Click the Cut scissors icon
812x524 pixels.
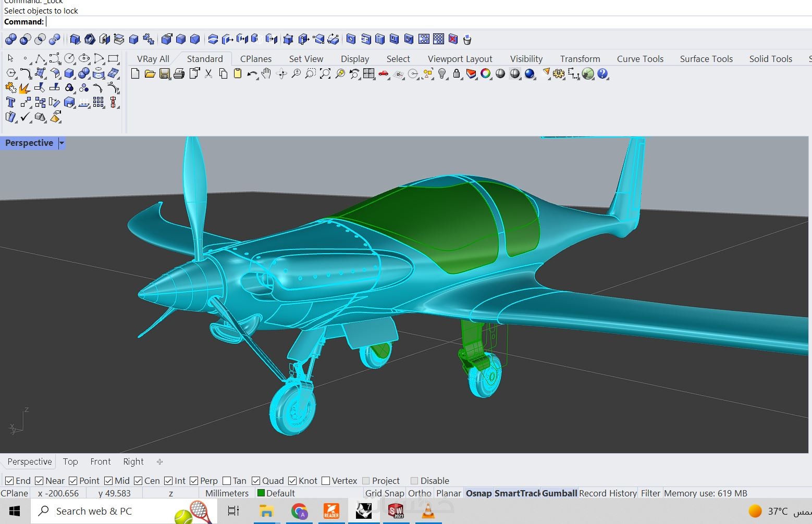(208, 74)
